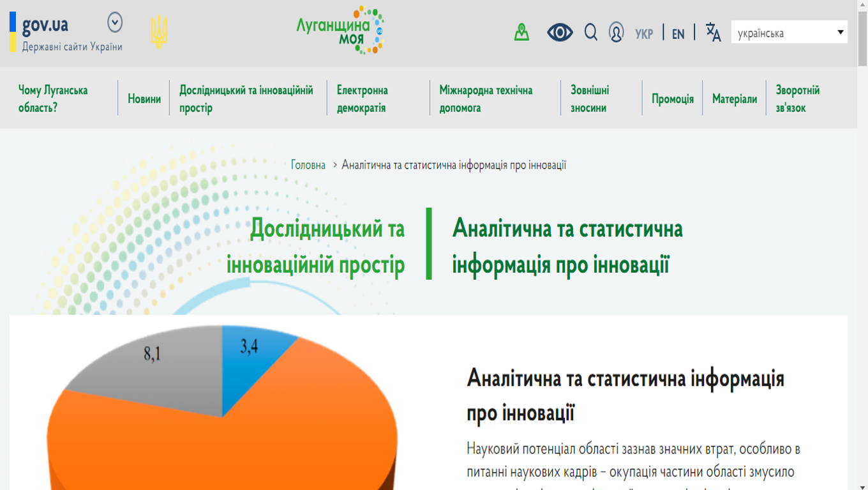Switch site language to УКР
This screenshot has height=490, width=868.
click(x=644, y=34)
